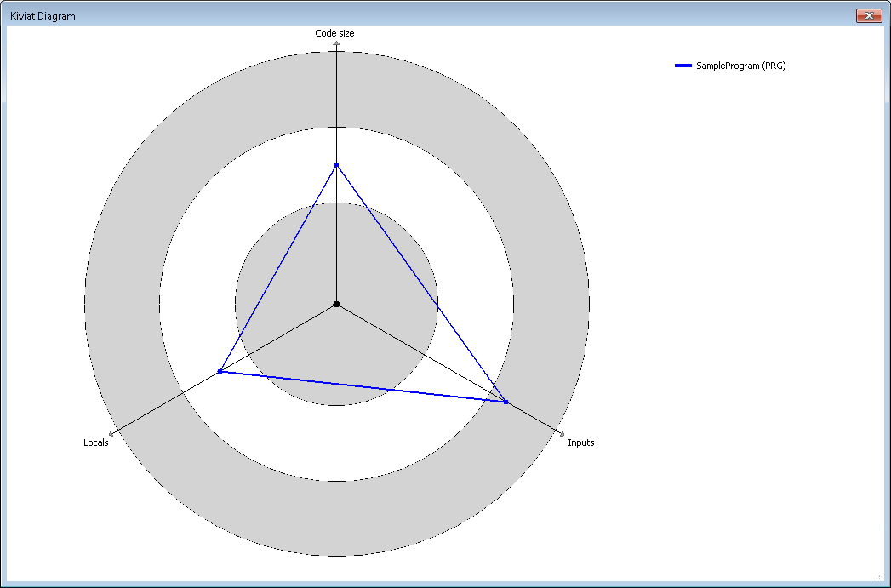This screenshot has height=588, width=891.
Task: Click the blue Code size data point
Action: coord(336,165)
